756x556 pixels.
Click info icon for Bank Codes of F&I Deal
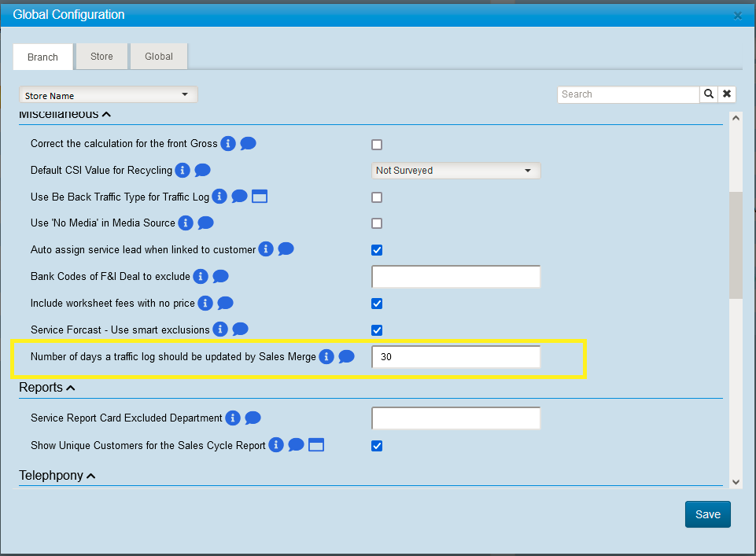pyautogui.click(x=201, y=276)
